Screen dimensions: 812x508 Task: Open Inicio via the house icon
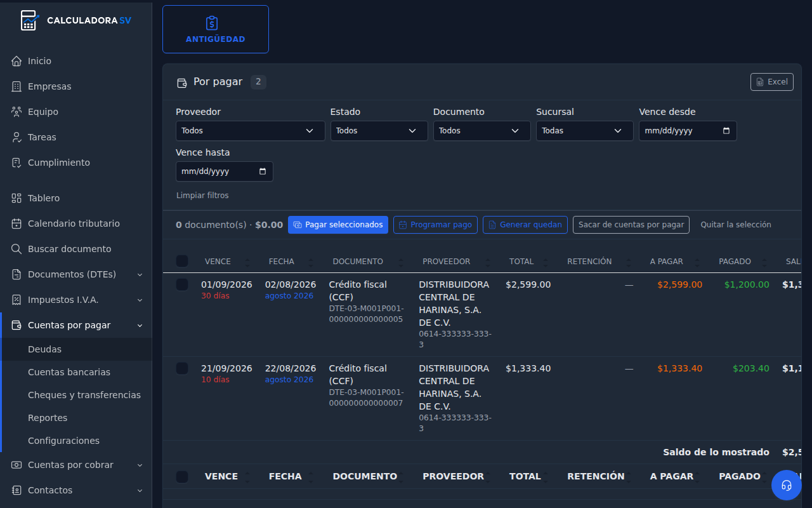(16, 61)
